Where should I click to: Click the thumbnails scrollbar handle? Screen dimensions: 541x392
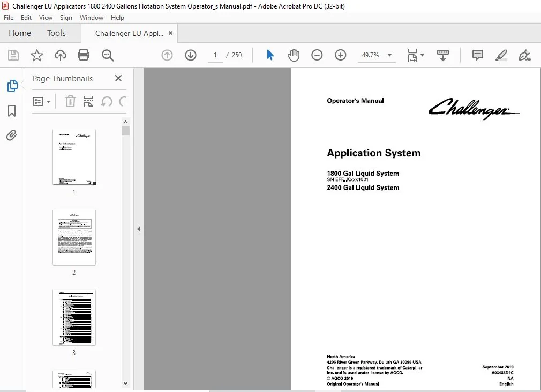point(125,131)
